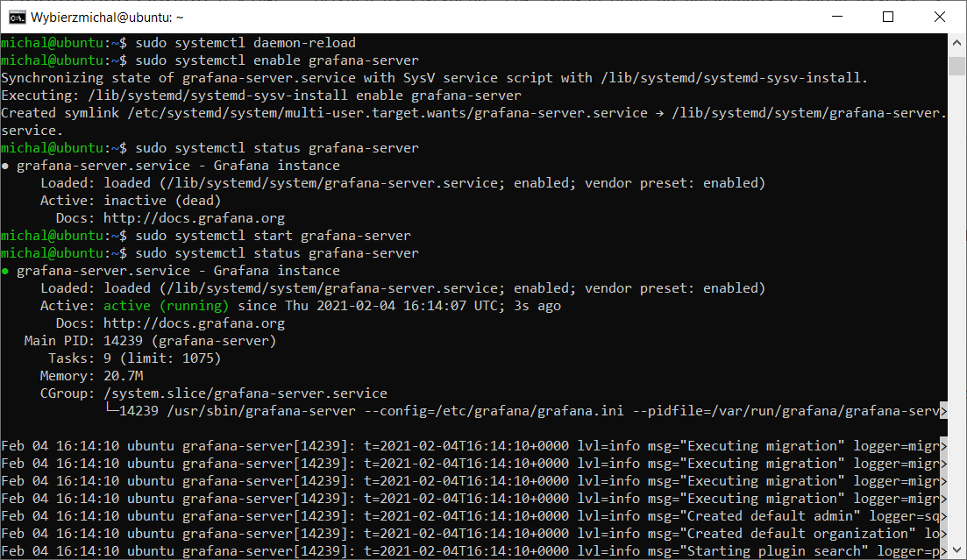
Task: Click the '/system.slice/grafana-server.service' CGroup path
Action: [x=245, y=393]
